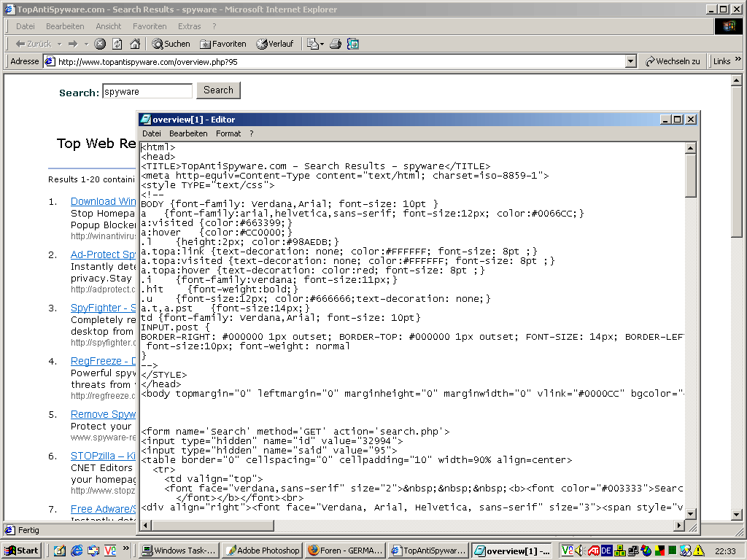
Task: Open the Download Win... result link
Action: tap(104, 201)
